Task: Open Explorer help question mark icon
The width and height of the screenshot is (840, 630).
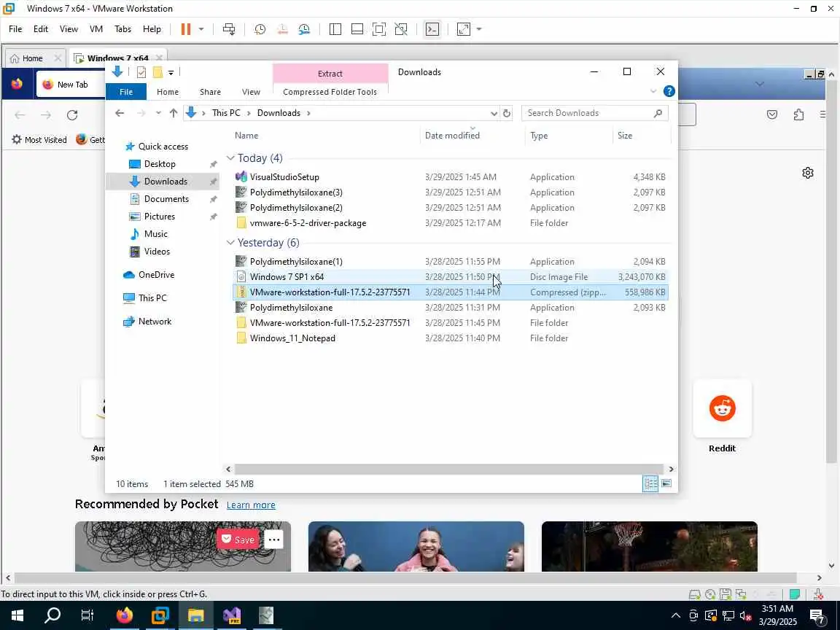Action: click(669, 91)
